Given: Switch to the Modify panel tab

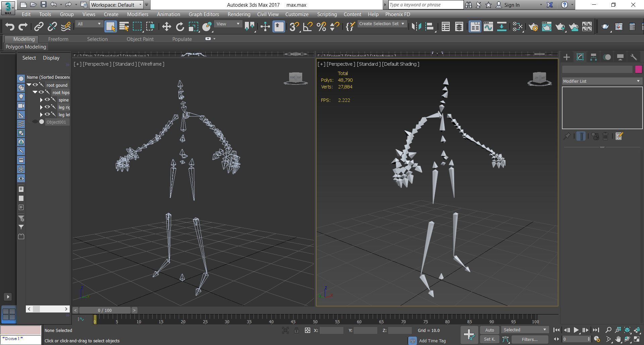Looking at the screenshot, I should [580, 57].
